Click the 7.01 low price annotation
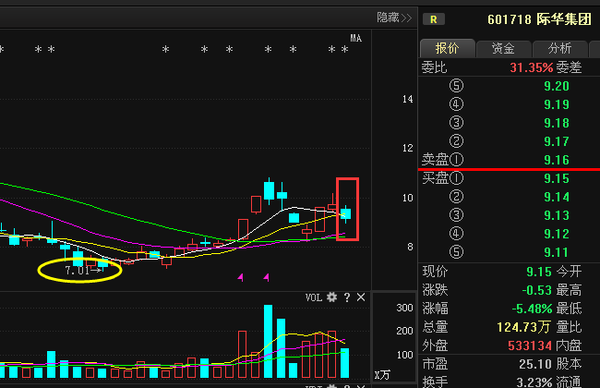 pyautogui.click(x=79, y=271)
